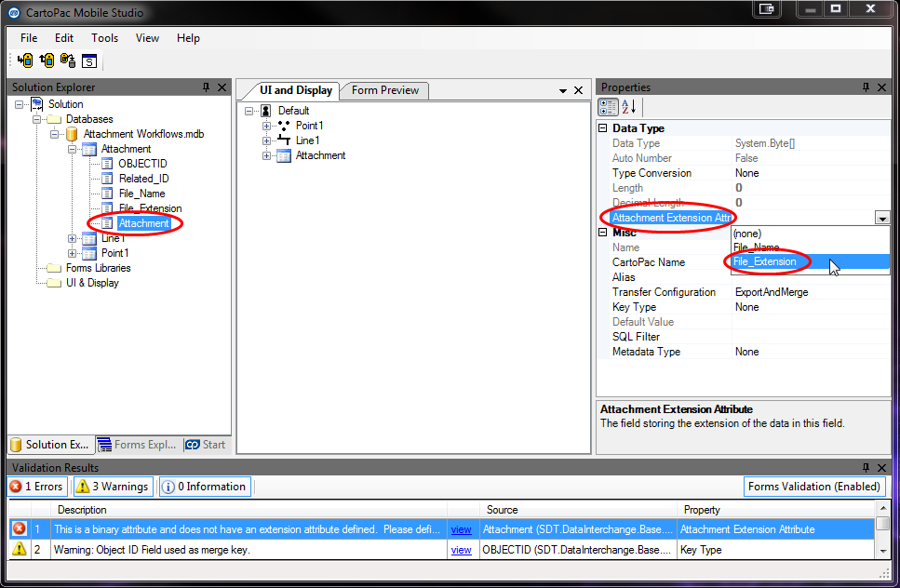Click the database sync toolbar icon with the S window

(89, 61)
